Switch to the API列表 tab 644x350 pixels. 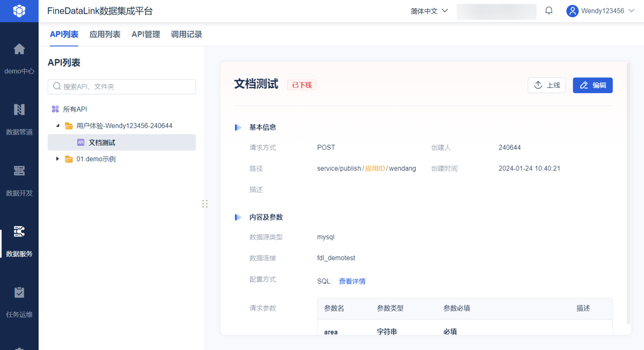[64, 34]
